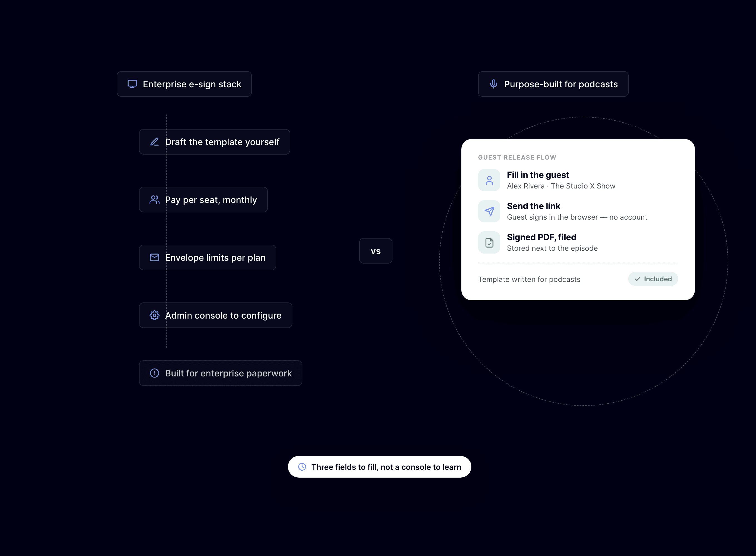Viewport: 756px width, 556px height.
Task: Click the gear icon on Admin console
Action: pyautogui.click(x=155, y=315)
